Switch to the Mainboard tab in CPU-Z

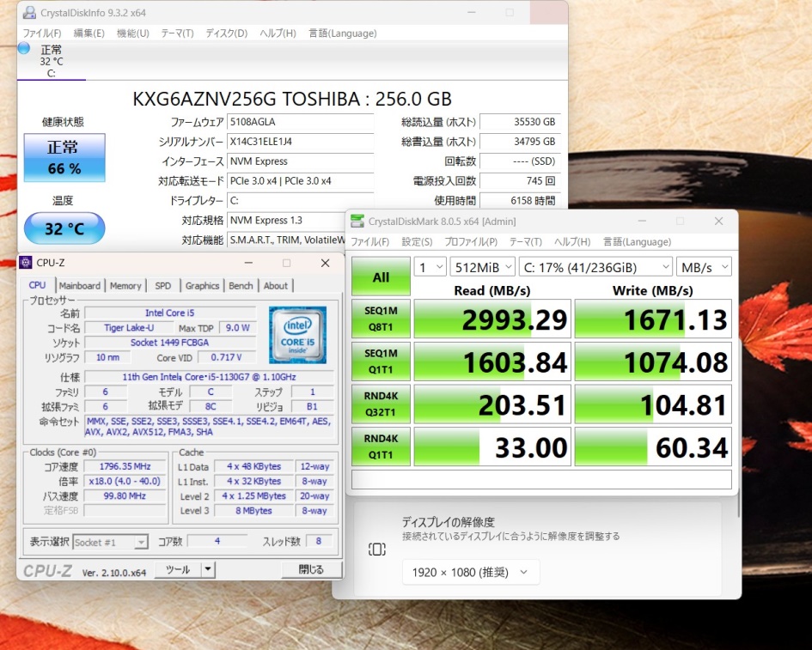coord(80,286)
